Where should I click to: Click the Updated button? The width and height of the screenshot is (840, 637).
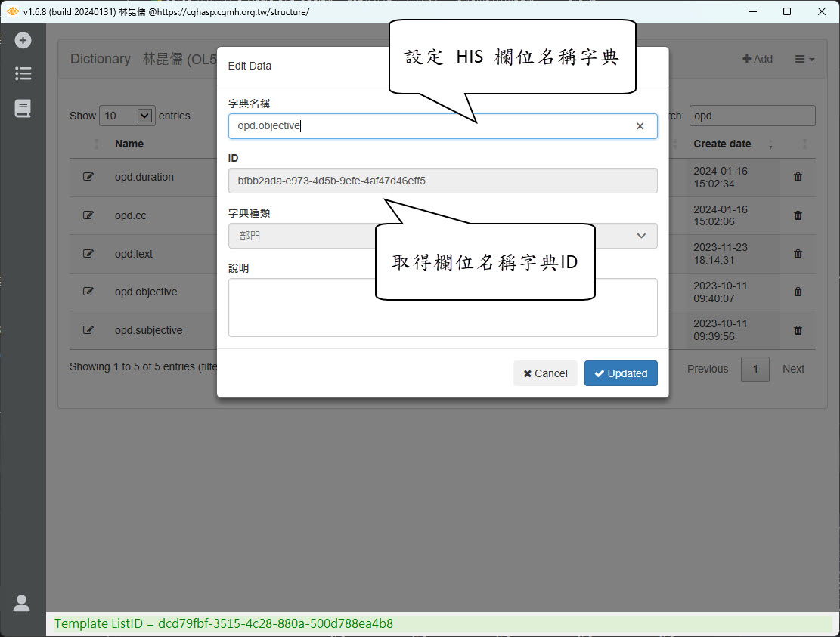click(x=621, y=373)
